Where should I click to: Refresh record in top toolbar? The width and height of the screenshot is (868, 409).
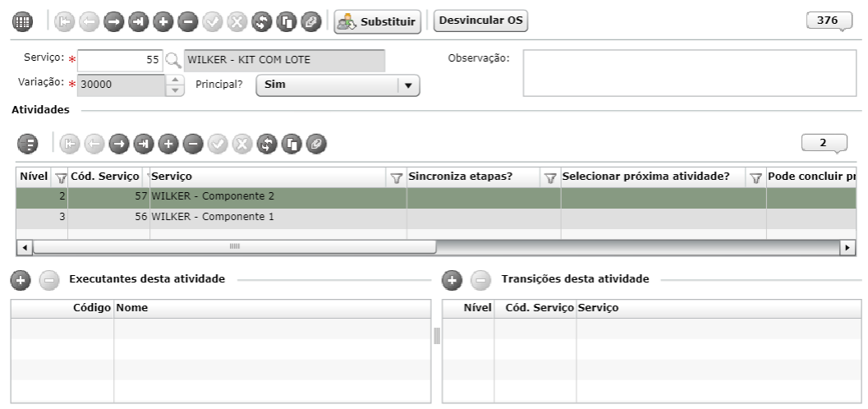pos(261,22)
